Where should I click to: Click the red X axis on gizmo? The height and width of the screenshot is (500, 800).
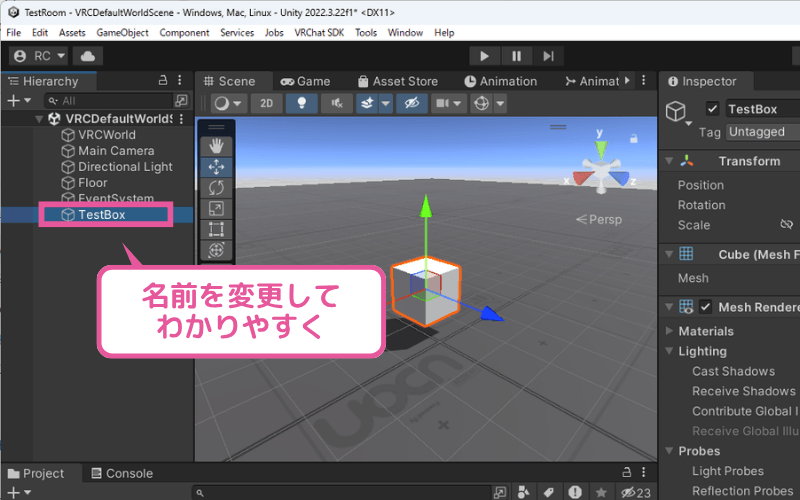[x=581, y=178]
